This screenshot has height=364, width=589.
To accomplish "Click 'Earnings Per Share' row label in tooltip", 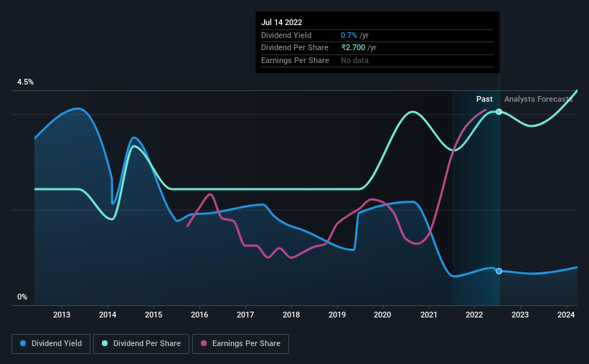I will (296, 60).
